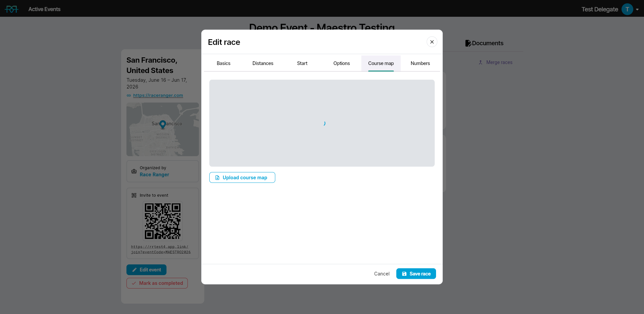Click the Test Delegate name

pos(599,9)
